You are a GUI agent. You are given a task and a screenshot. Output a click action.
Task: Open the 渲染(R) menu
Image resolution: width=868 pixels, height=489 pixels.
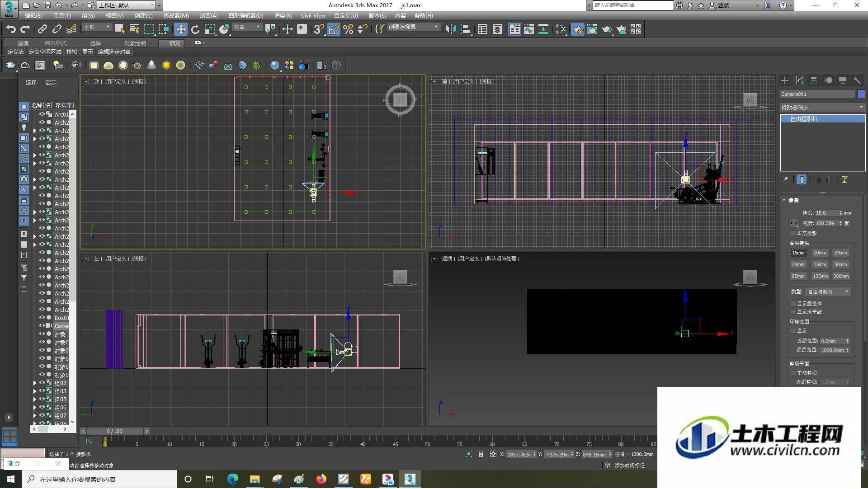pyautogui.click(x=283, y=16)
